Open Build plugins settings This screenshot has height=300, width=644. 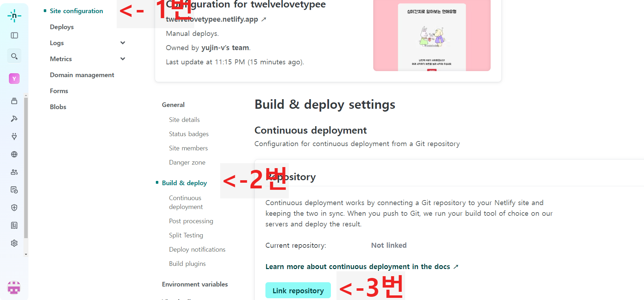187,264
